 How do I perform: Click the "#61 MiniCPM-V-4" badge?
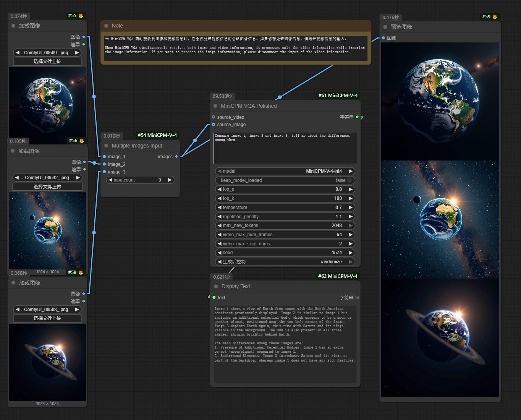coord(338,96)
